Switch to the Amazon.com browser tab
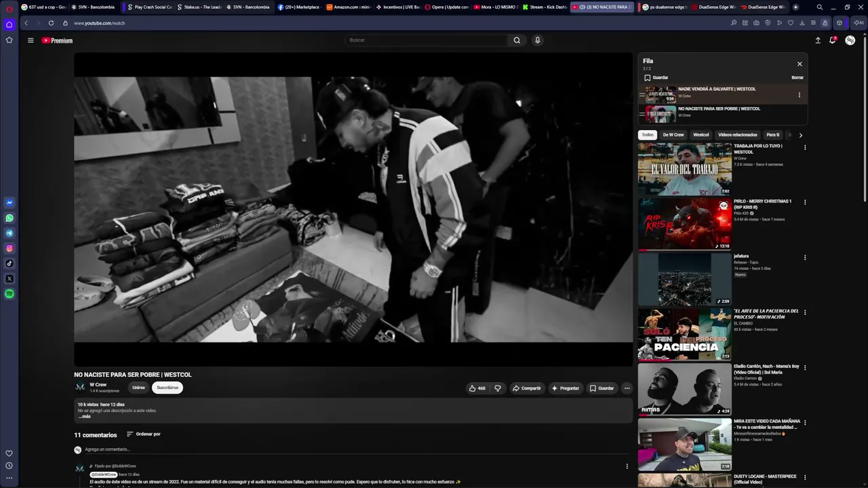The image size is (868, 488). [349, 7]
